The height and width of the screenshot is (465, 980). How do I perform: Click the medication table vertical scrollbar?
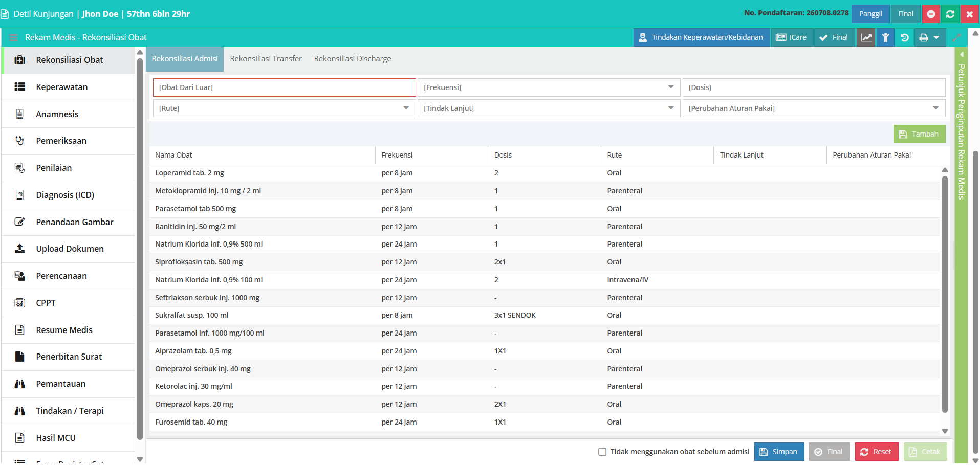[945, 294]
